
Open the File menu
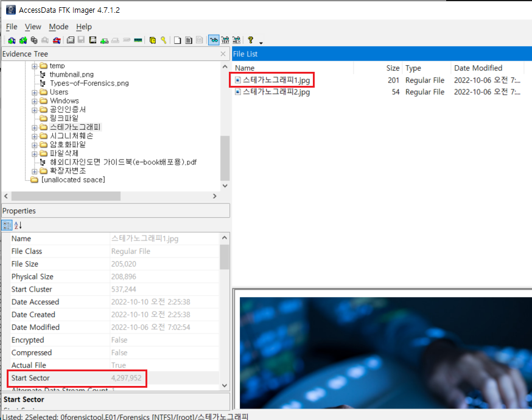(x=12, y=27)
